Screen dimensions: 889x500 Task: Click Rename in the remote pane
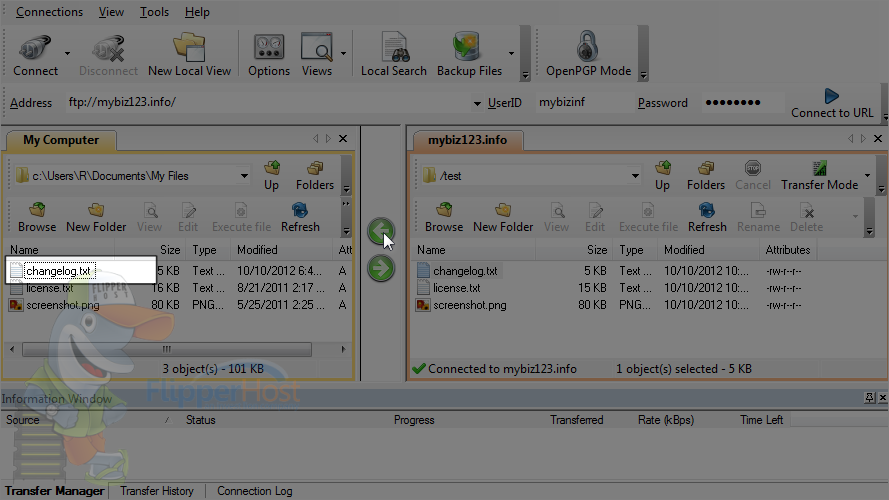(759, 218)
